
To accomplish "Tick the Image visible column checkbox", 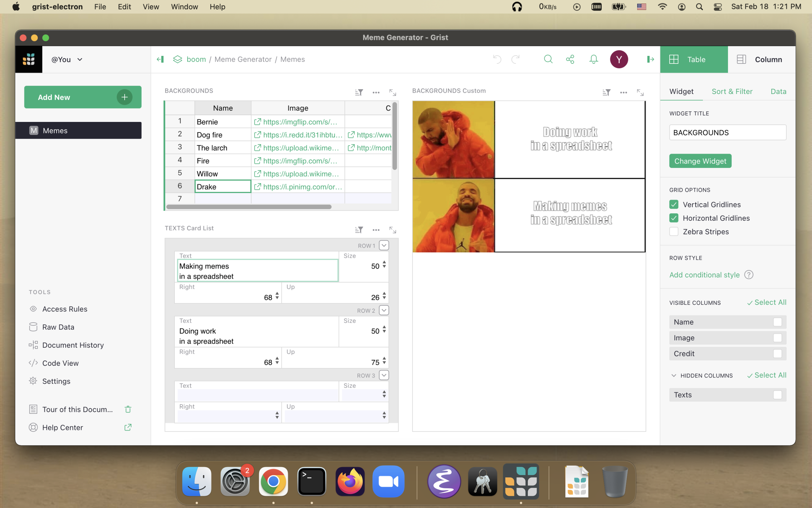I will point(777,338).
